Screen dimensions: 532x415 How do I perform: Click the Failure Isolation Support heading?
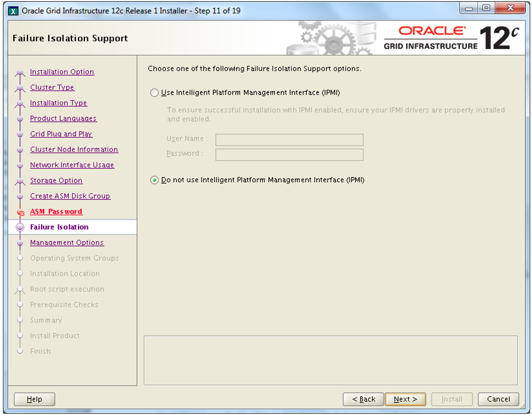click(x=70, y=38)
